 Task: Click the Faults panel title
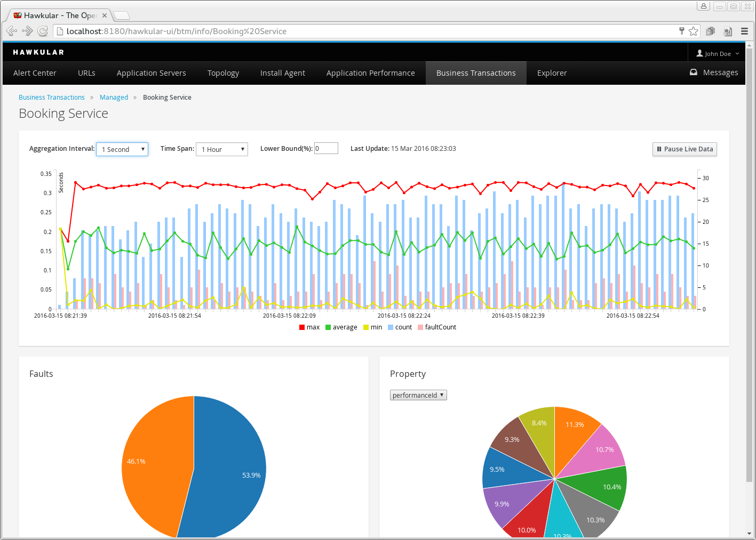[x=41, y=374]
